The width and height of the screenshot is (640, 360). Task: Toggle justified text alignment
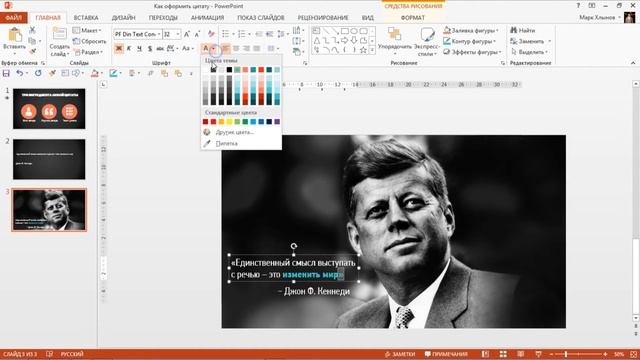pyautogui.click(x=256, y=49)
